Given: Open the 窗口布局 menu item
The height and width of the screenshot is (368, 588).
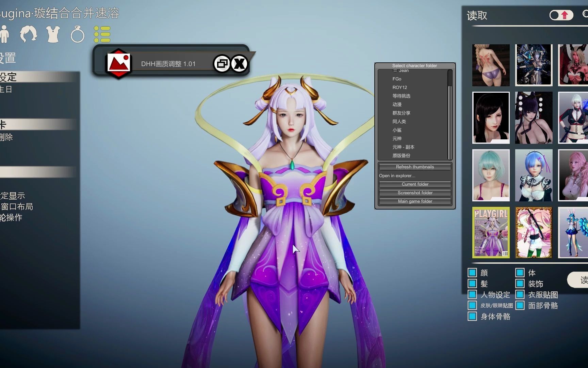Looking at the screenshot, I should [x=17, y=206].
